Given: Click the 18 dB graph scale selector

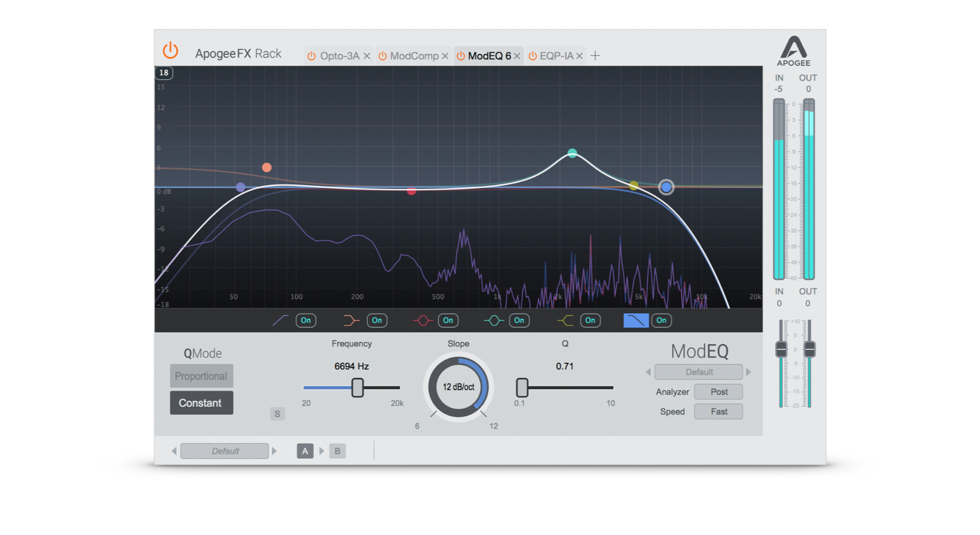Looking at the screenshot, I should 164,73.
